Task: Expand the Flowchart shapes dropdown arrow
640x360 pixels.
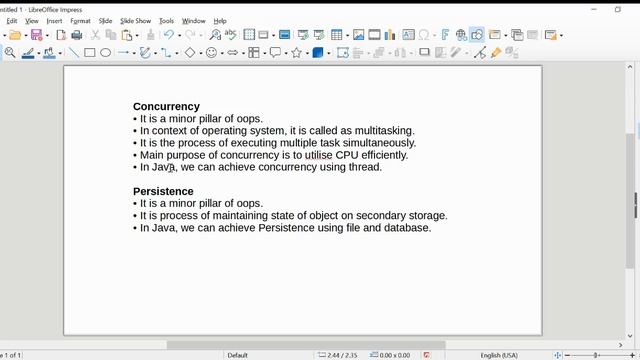Action: click(x=264, y=53)
